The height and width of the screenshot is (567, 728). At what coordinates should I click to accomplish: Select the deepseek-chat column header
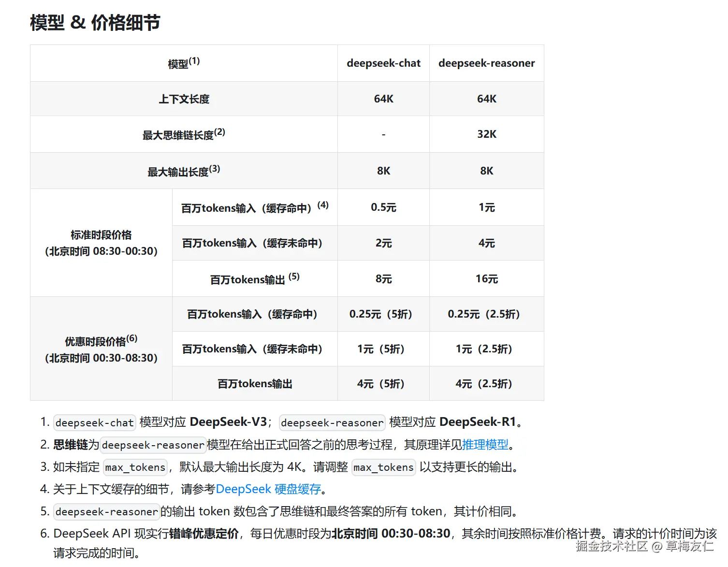[383, 63]
